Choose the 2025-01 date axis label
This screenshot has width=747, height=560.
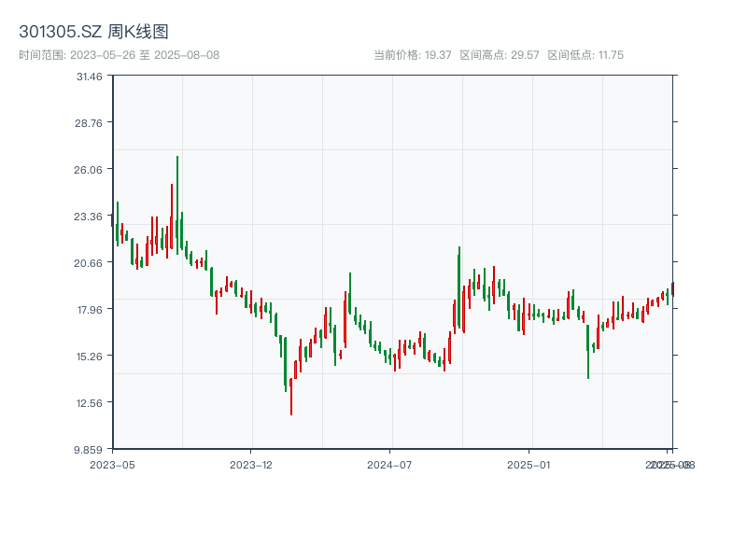coord(529,464)
